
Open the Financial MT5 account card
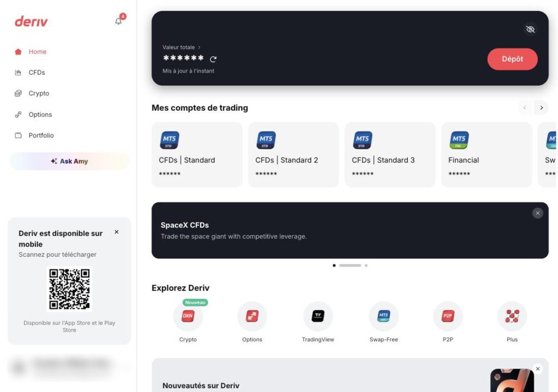click(486, 154)
